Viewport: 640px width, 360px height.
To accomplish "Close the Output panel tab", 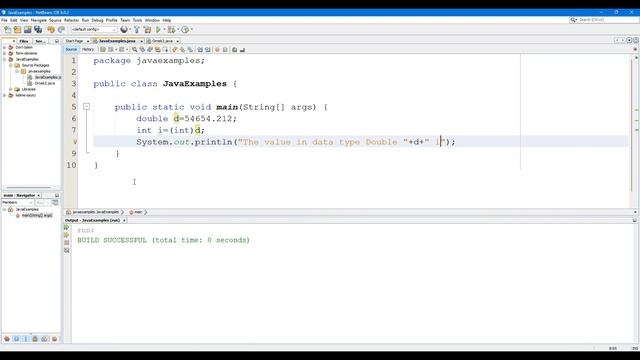I will 124,220.
